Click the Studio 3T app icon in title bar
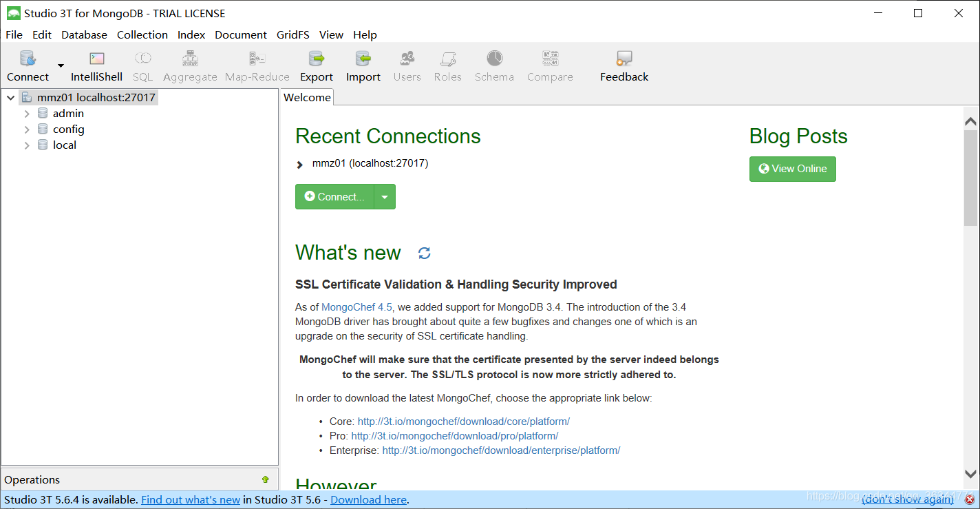Viewport: 980px width, 509px height. (x=13, y=13)
